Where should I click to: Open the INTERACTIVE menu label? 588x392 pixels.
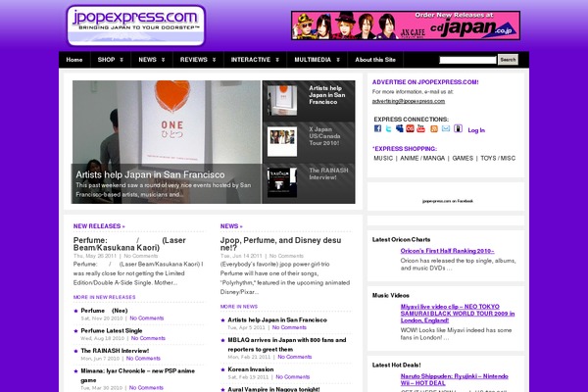(x=251, y=60)
